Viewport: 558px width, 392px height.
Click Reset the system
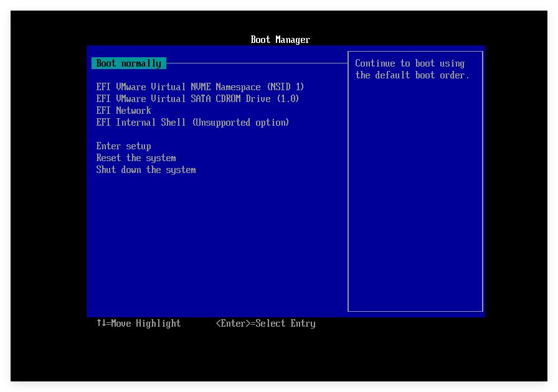coord(136,158)
